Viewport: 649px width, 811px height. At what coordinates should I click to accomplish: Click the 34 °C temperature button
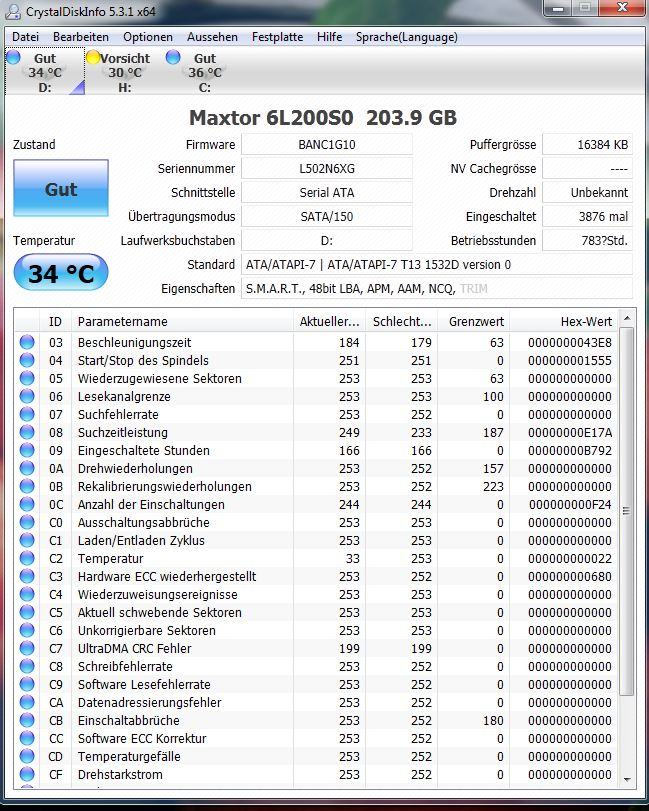[61, 273]
